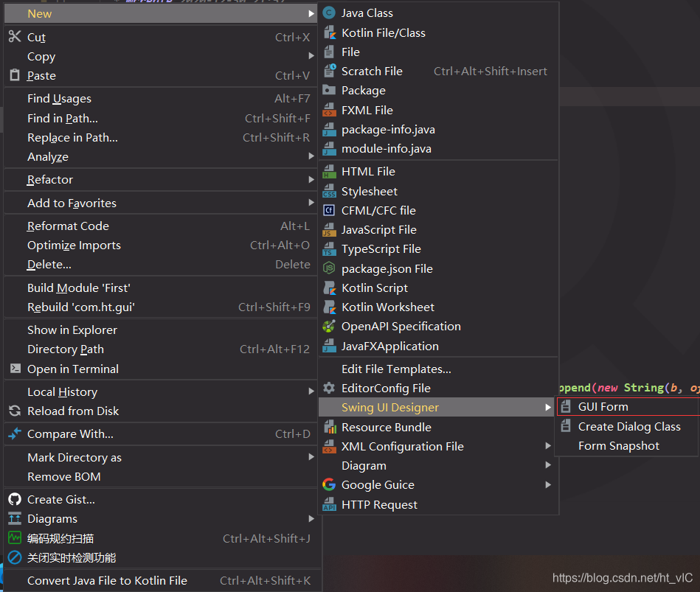
Task: Click the Create Dialog Class icon
Action: click(566, 426)
